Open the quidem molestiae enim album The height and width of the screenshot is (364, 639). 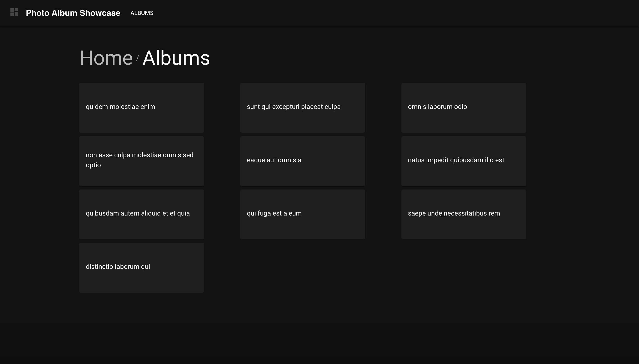[141, 107]
